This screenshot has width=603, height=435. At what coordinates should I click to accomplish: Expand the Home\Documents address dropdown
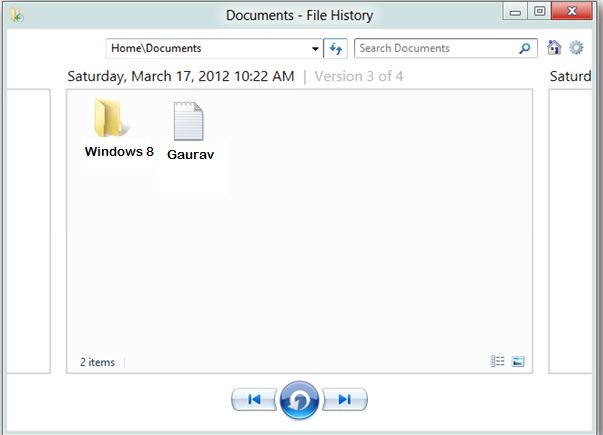tap(315, 48)
